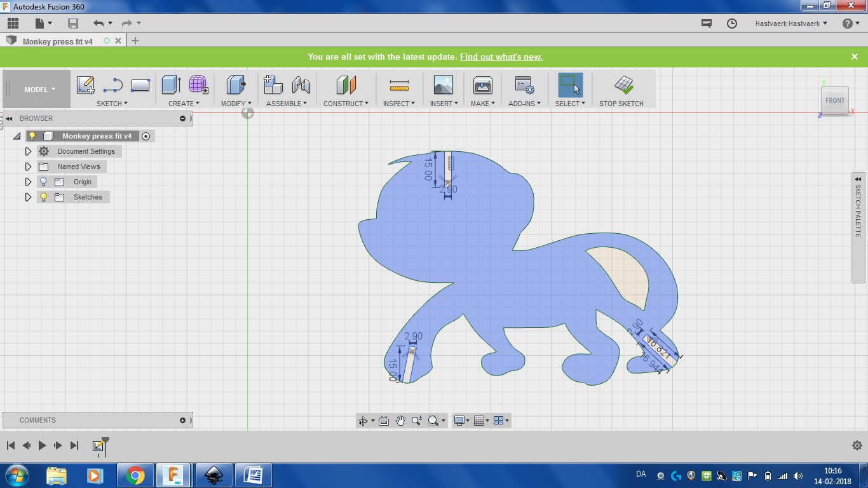The width and height of the screenshot is (868, 488).
Task: Open the undo history dropdown arrow
Action: click(x=110, y=24)
